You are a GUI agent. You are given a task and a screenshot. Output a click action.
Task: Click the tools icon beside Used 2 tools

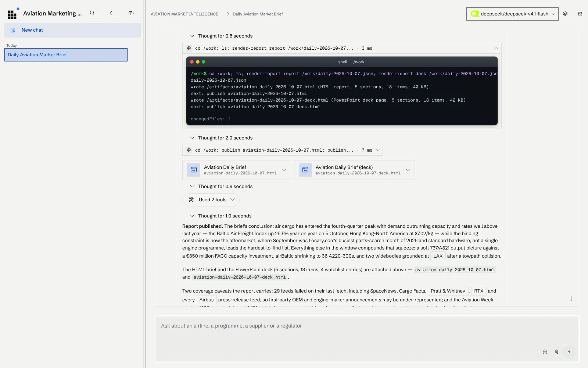click(x=191, y=199)
